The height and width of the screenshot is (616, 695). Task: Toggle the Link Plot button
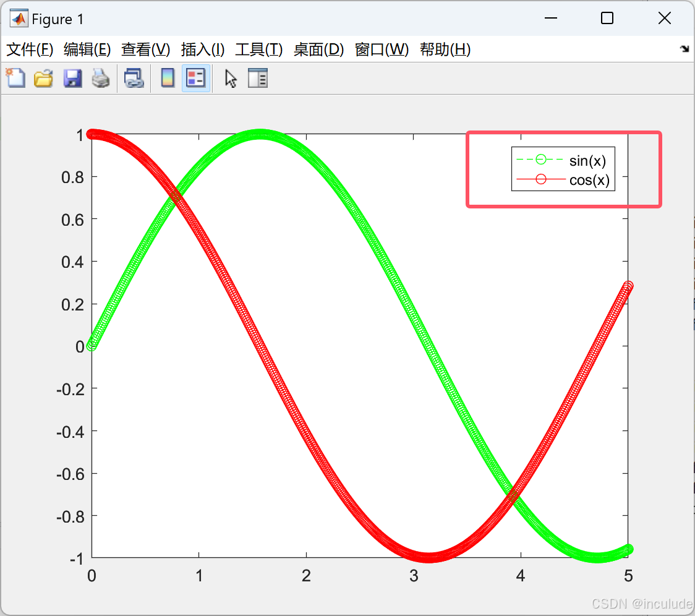[134, 78]
